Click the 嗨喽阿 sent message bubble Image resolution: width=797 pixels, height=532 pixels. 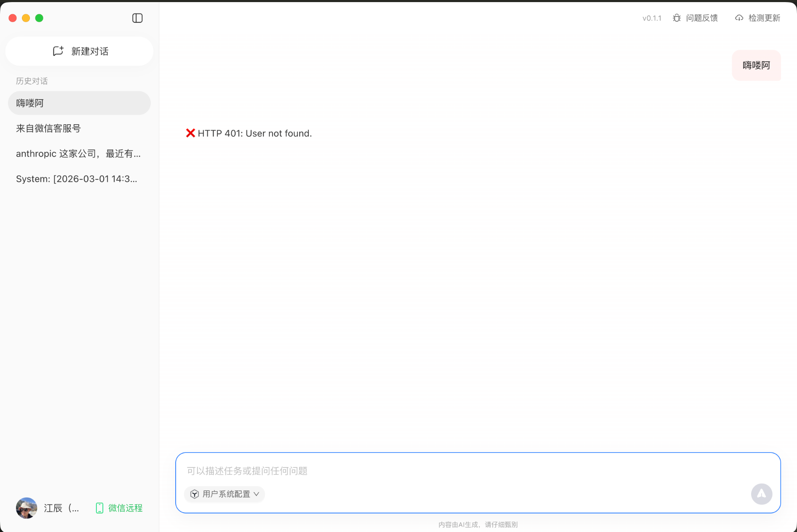756,65
